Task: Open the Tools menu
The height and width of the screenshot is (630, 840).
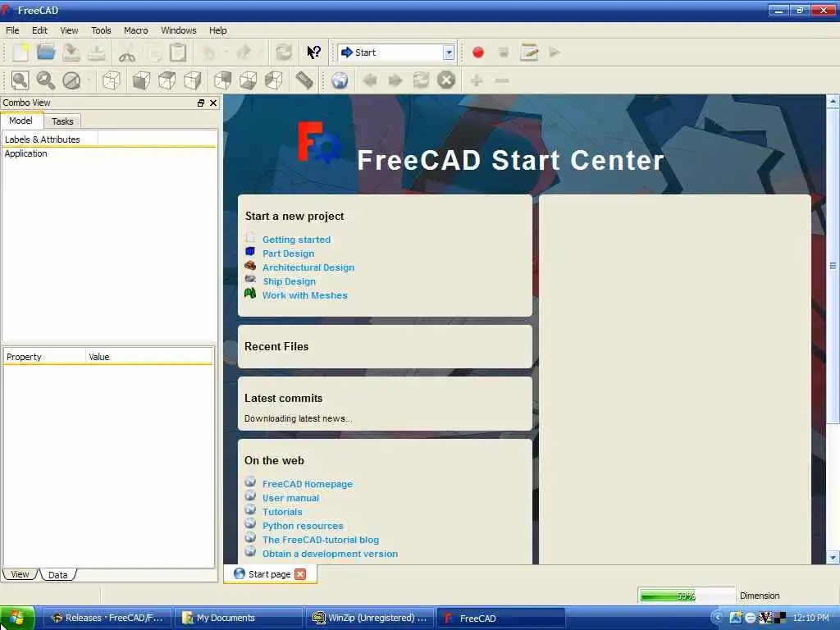Action: tap(101, 30)
